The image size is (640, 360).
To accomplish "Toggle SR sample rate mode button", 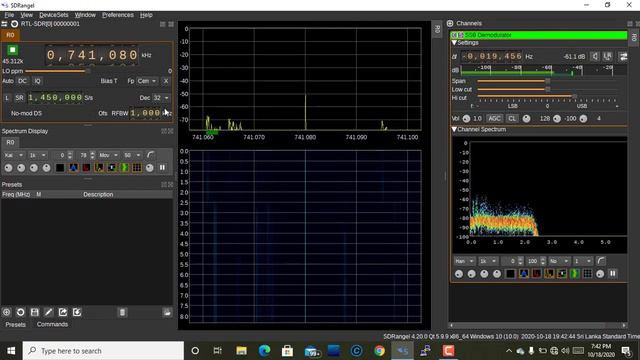I will click(x=19, y=98).
